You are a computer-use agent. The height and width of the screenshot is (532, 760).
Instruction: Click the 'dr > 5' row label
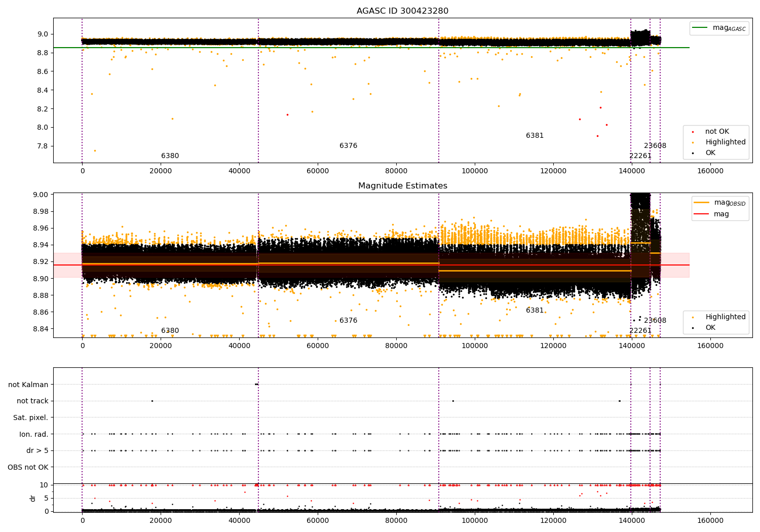[37, 451]
